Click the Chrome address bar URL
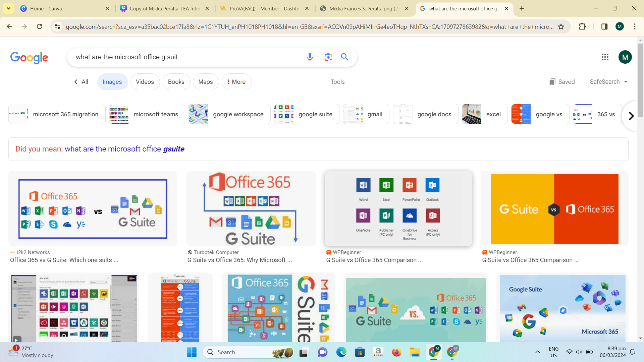Screen dimensions: 644x362 pyautogui.click(x=309, y=27)
